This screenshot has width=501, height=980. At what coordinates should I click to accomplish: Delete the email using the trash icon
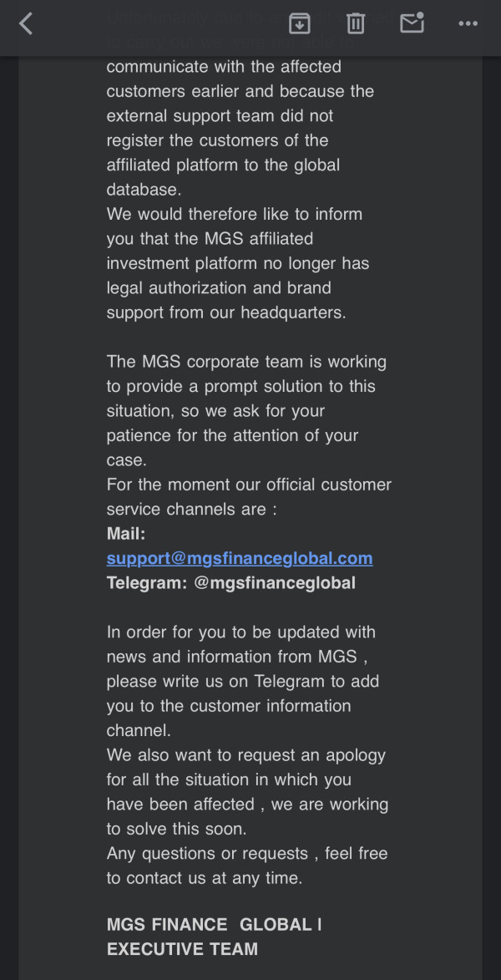click(x=356, y=23)
